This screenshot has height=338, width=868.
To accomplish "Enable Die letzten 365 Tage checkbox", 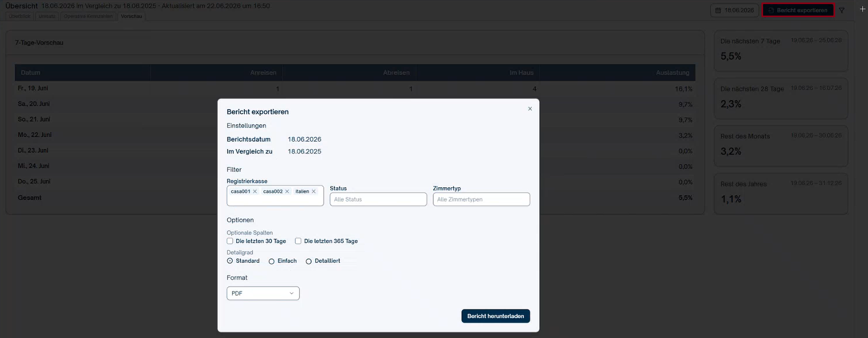I will coord(298,241).
